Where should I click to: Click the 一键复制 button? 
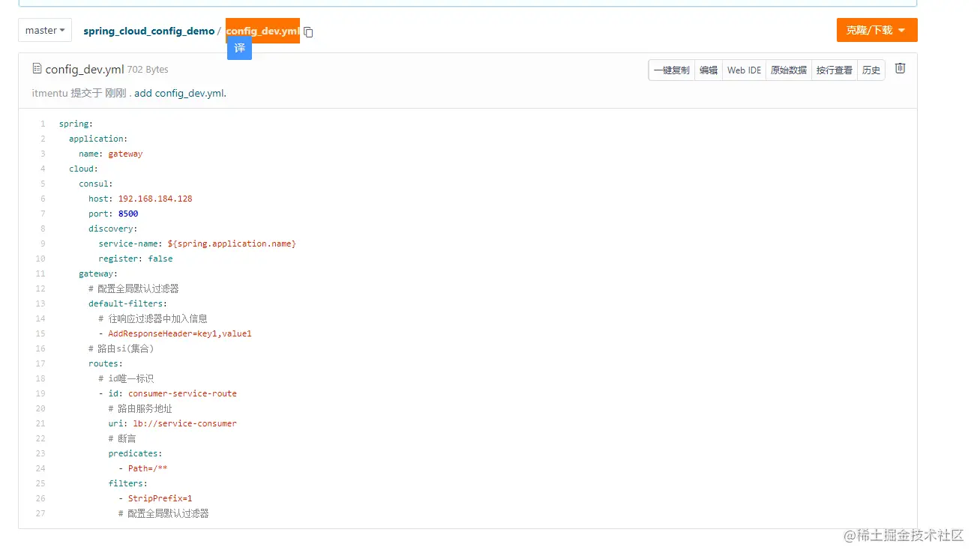[672, 70]
